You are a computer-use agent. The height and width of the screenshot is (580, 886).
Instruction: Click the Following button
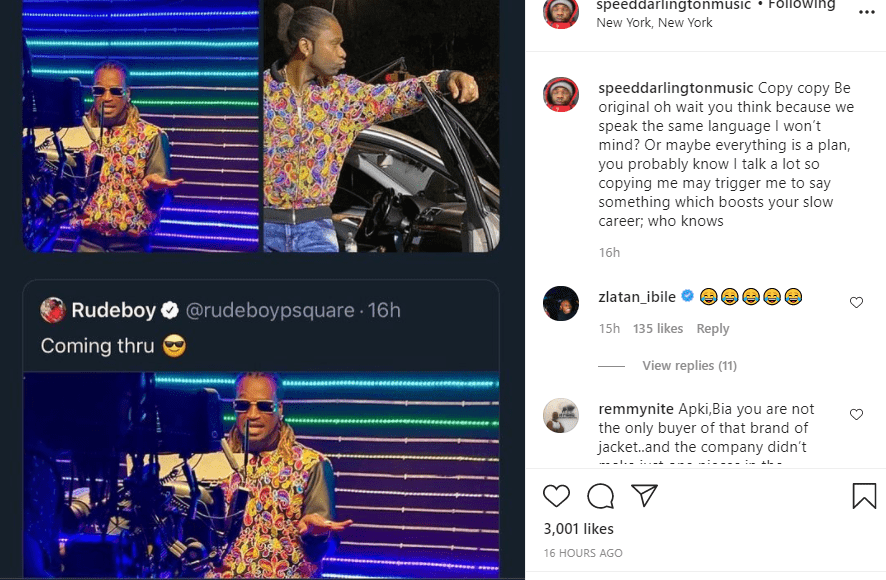pos(801,5)
